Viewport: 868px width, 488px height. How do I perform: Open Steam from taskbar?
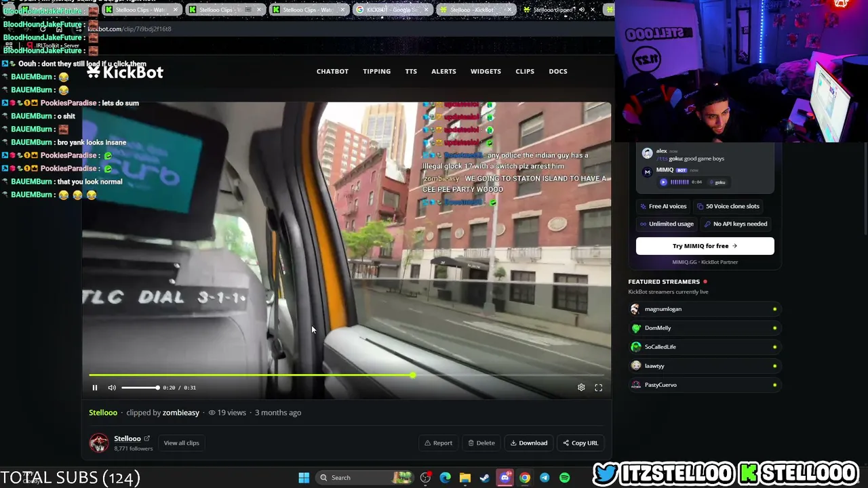pyautogui.click(x=485, y=478)
